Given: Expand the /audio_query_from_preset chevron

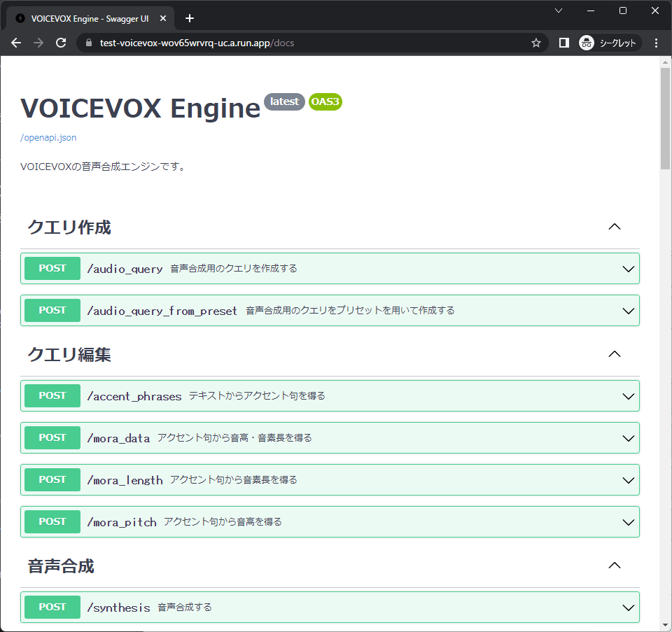Looking at the screenshot, I should pyautogui.click(x=629, y=311).
